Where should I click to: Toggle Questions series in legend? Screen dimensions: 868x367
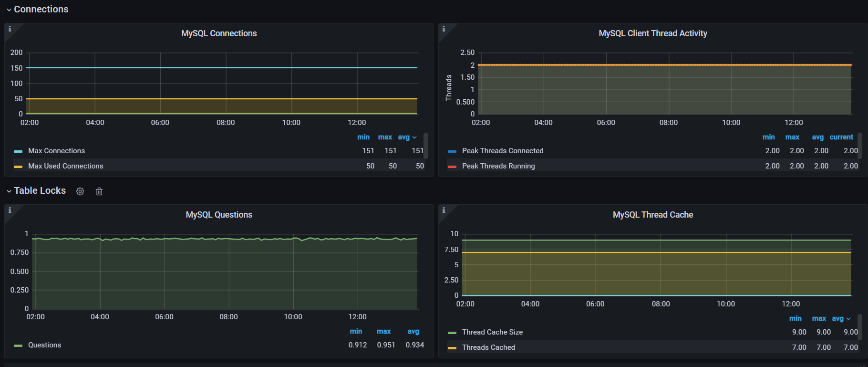[44, 345]
